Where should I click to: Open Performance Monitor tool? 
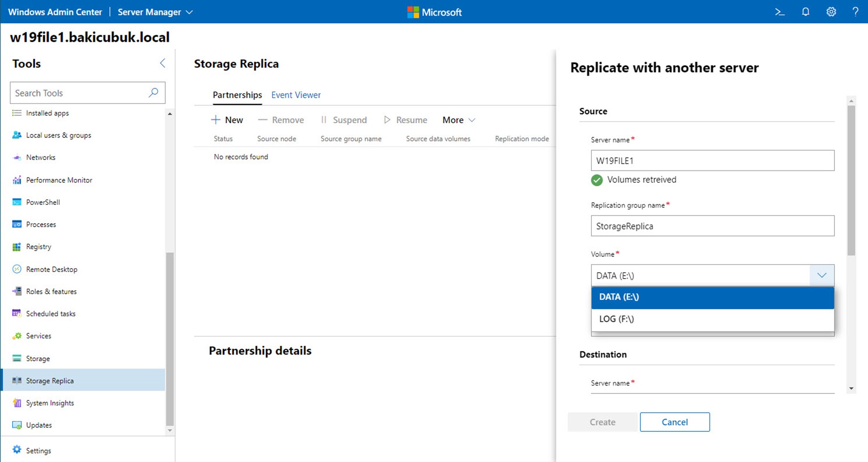coord(59,180)
